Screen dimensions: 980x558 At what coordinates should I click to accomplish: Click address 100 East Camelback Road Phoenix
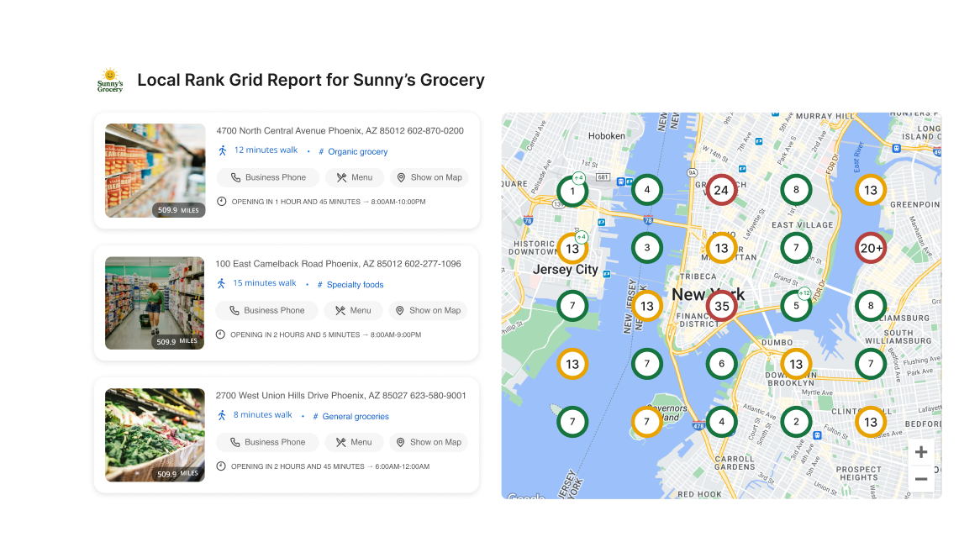338,264
